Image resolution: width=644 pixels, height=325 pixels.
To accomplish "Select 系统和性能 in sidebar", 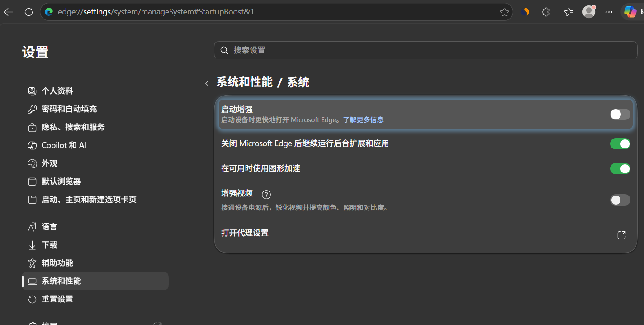I will coord(95,281).
